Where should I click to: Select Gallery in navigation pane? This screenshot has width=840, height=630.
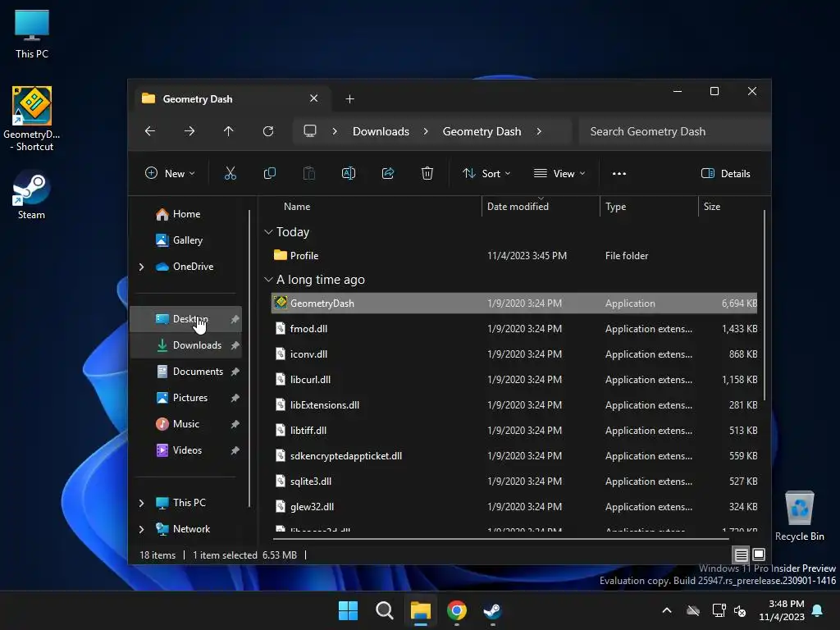pos(186,240)
